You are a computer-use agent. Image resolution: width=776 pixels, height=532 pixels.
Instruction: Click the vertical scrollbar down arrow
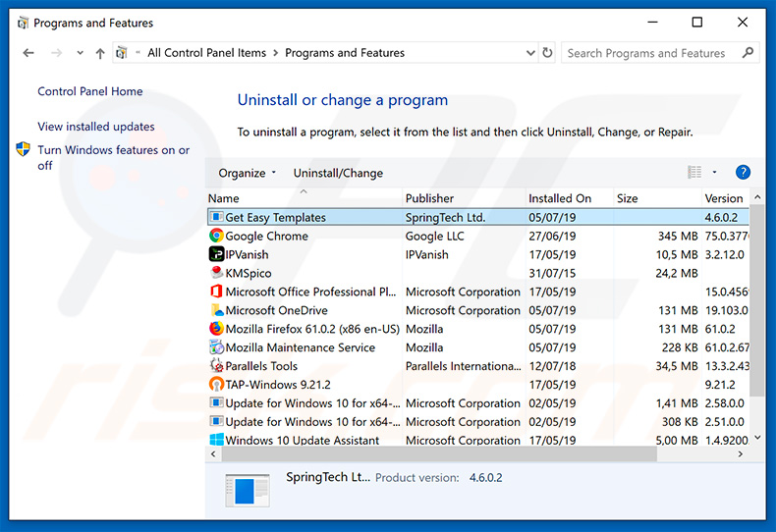click(x=757, y=438)
